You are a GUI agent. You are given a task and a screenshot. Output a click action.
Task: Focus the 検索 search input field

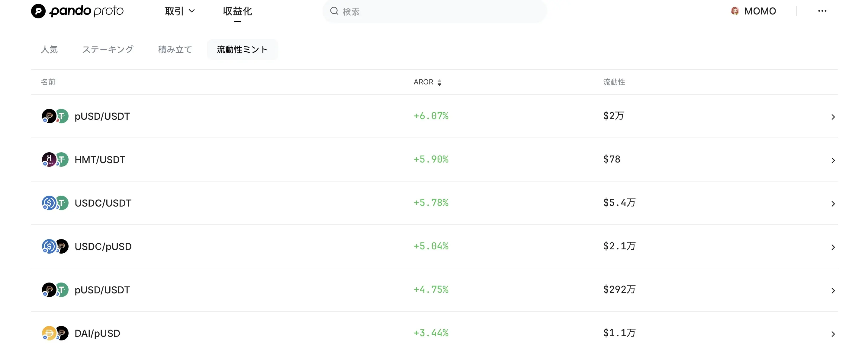[x=438, y=11]
